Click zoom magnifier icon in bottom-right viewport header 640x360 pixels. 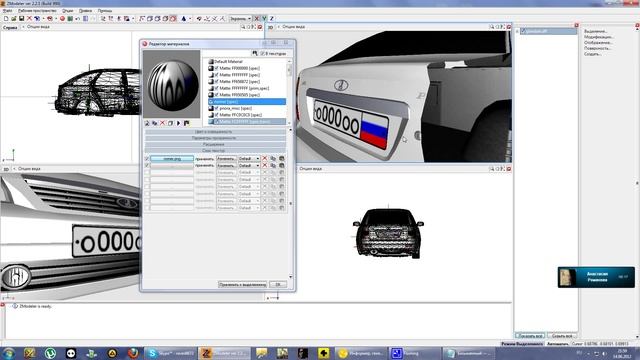pyautogui.click(x=491, y=169)
